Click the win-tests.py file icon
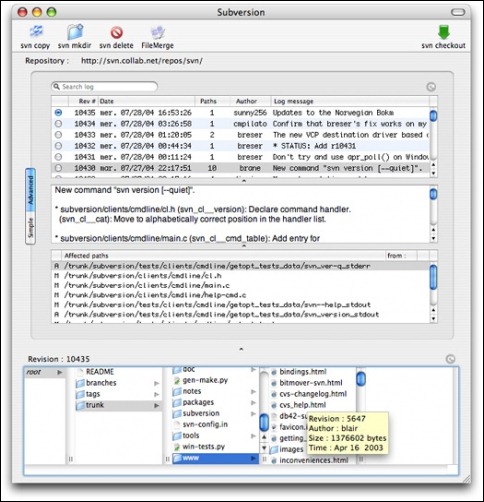Viewport: 484px width, 502px height. tap(177, 447)
